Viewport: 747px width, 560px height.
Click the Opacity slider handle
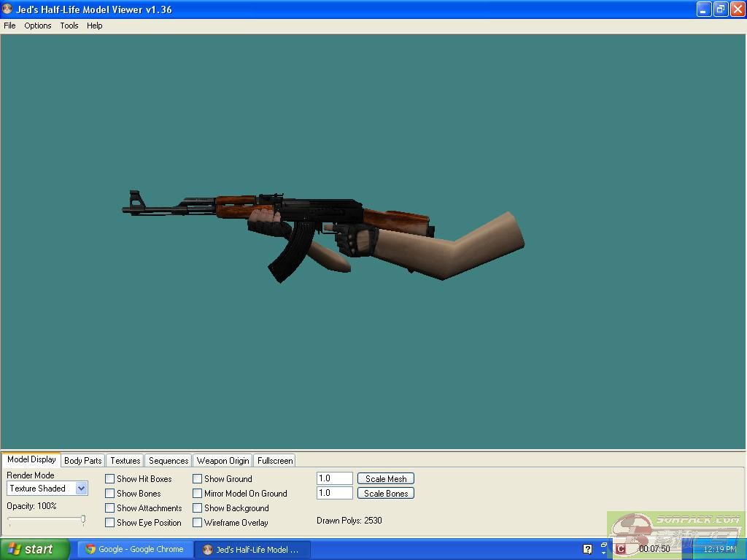(x=83, y=519)
